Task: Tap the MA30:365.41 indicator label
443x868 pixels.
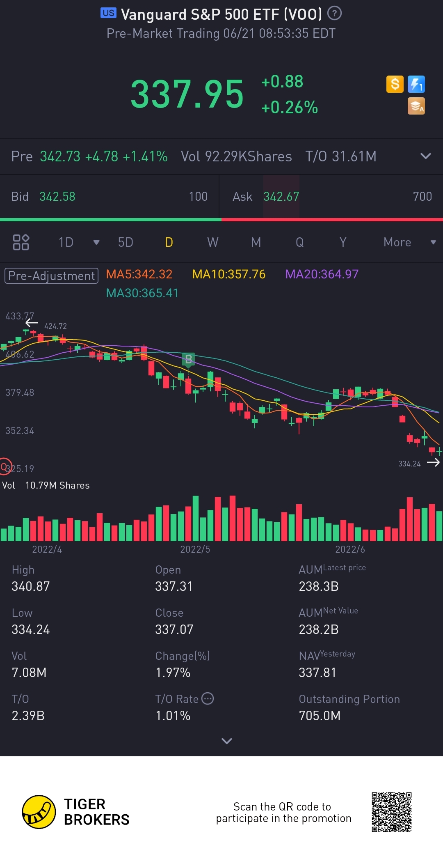Action: [x=142, y=293]
